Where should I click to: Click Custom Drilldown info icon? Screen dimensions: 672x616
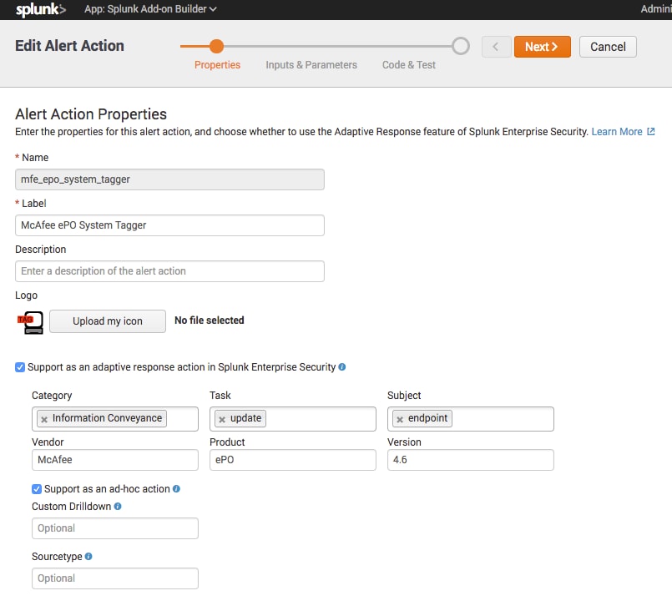(x=118, y=507)
